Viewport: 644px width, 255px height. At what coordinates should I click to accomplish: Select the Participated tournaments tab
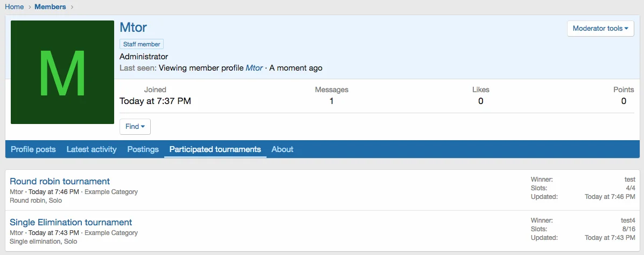[215, 149]
